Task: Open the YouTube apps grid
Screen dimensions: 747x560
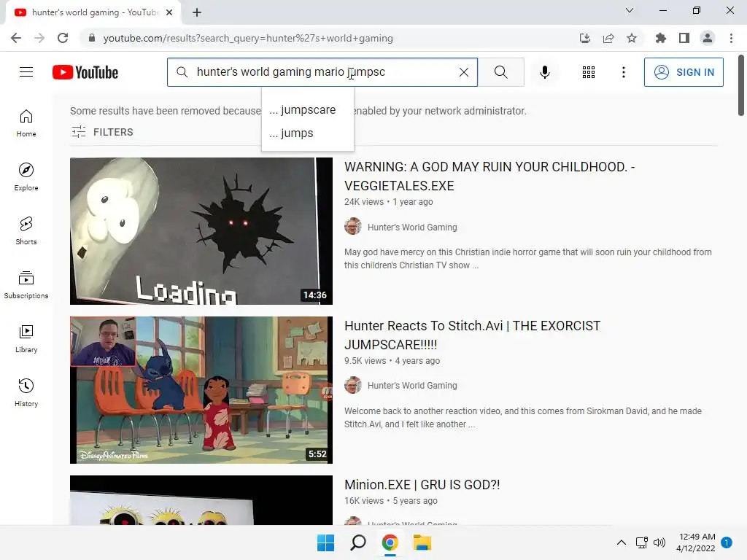Action: tap(589, 72)
